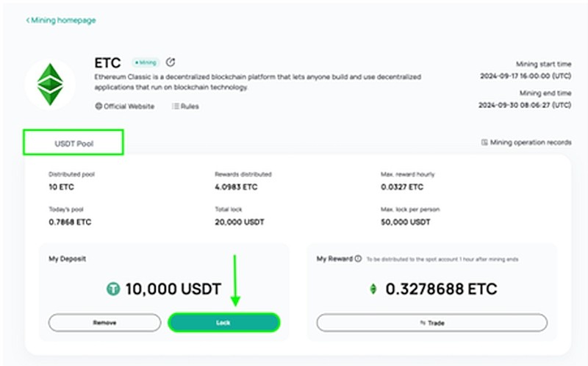
Task: Click the globe icon beside Official Website
Action: coord(98,106)
